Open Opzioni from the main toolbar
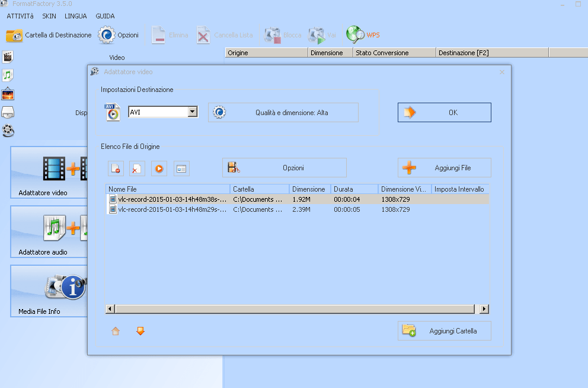Viewport: 588px width, 388px height. click(119, 35)
